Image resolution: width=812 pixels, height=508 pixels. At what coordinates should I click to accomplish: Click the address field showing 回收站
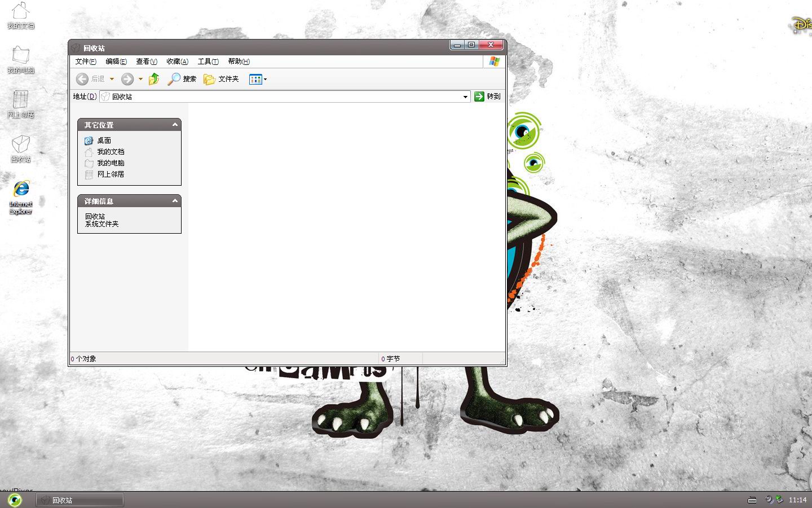285,97
